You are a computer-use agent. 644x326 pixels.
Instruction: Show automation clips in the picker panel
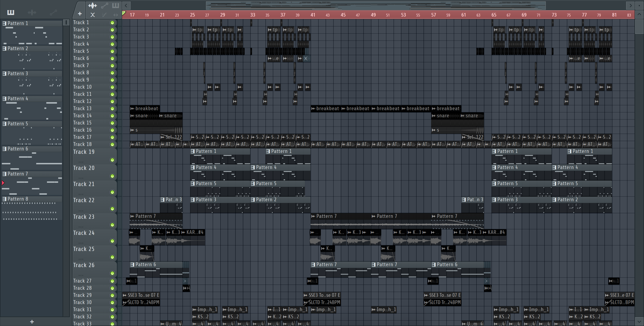coord(53,12)
